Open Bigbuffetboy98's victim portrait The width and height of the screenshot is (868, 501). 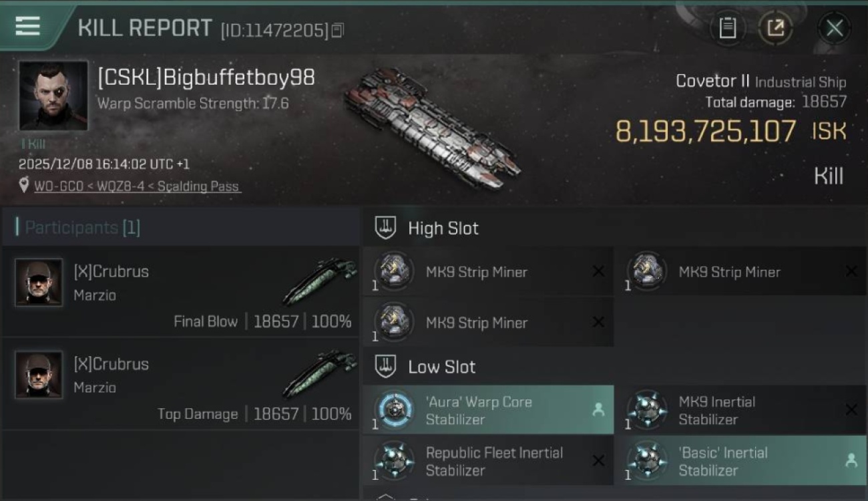(x=53, y=96)
